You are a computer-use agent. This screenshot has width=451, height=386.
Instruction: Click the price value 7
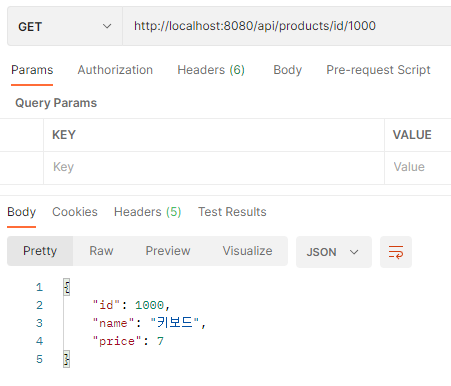click(x=160, y=341)
